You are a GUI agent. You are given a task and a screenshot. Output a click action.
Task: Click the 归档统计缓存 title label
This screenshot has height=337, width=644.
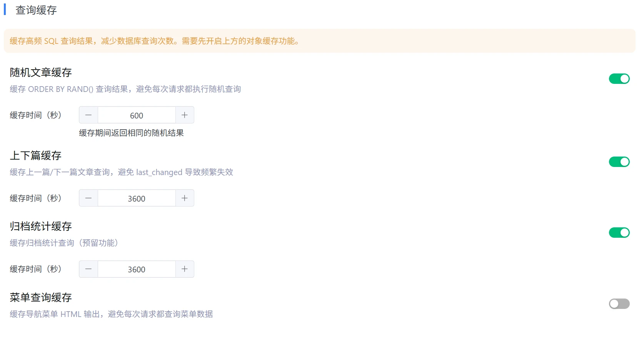click(41, 226)
